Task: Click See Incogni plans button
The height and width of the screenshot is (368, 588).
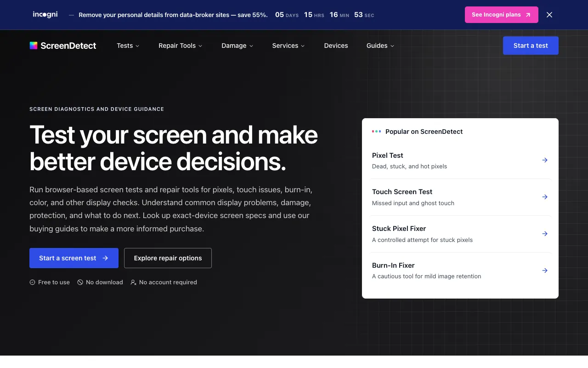Action: coord(502,15)
